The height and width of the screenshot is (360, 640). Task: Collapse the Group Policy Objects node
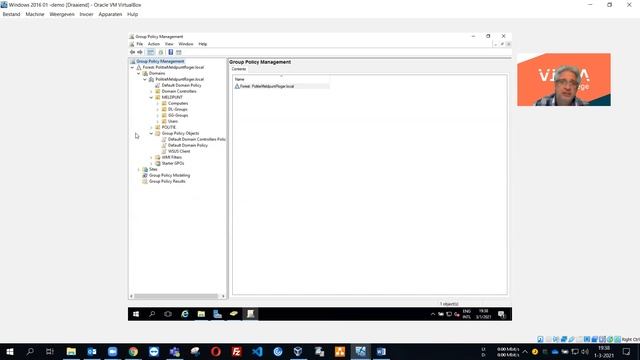click(x=151, y=133)
